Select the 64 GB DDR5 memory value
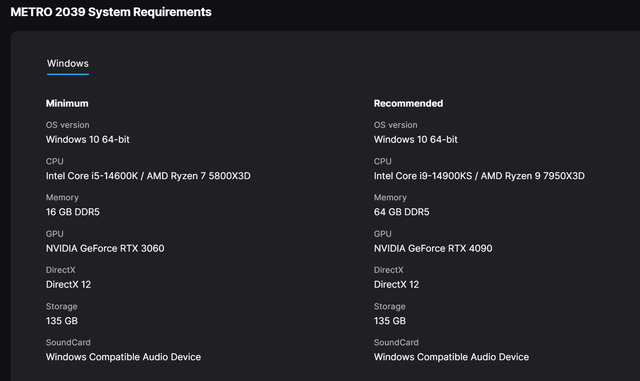 coord(402,212)
